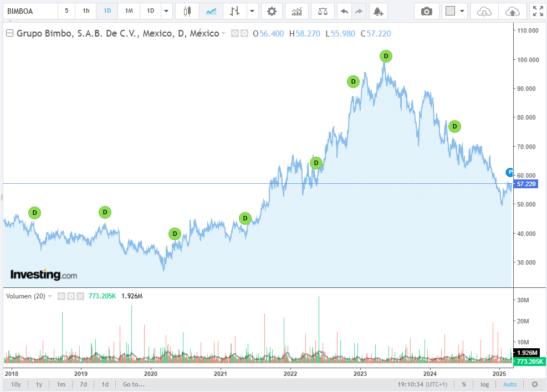Click the C57.220 close value
The width and height of the screenshot is (547, 392).
376,34
